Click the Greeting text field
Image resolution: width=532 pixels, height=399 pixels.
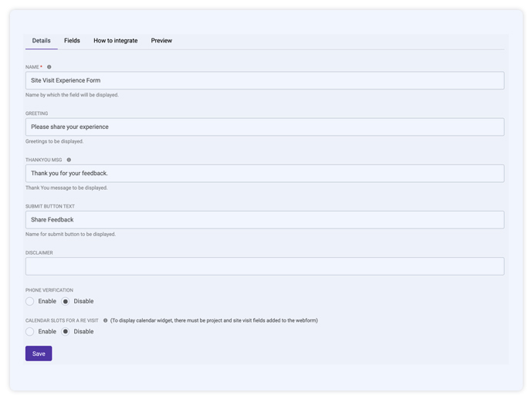pos(265,127)
